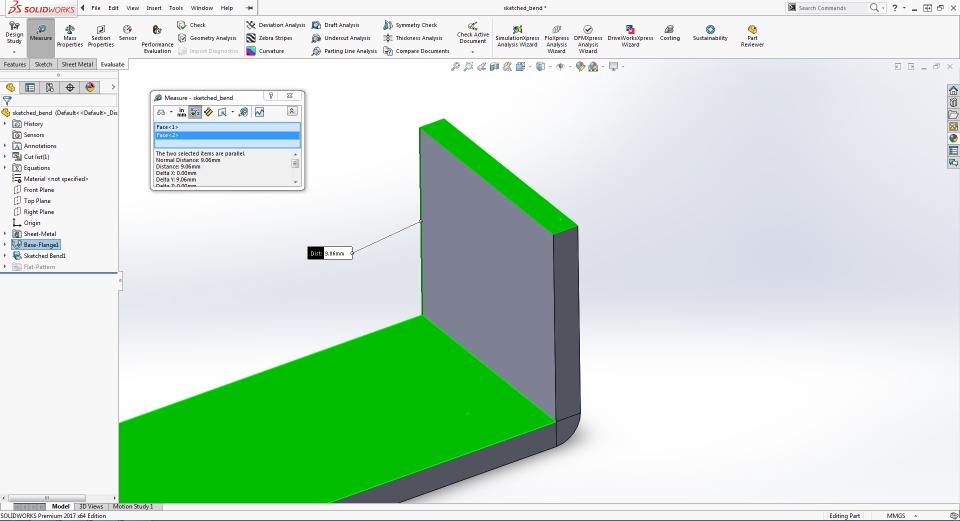Open PropertyManager tab in left panel

[x=29, y=88]
